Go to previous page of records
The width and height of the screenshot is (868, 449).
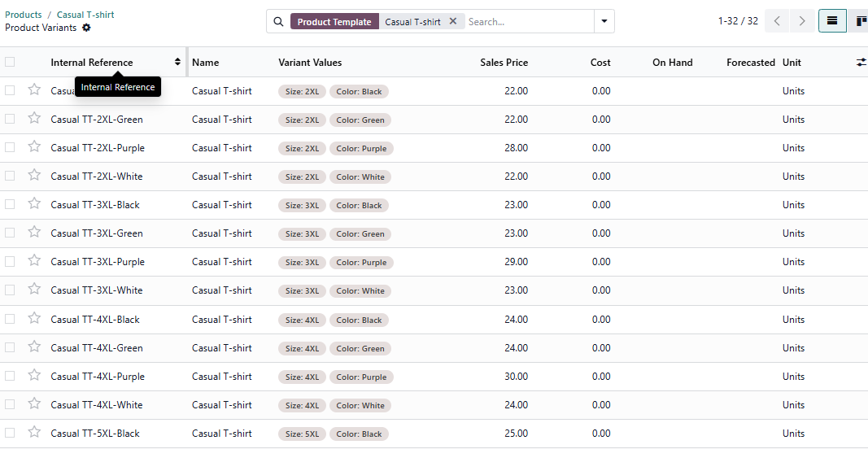click(x=777, y=21)
